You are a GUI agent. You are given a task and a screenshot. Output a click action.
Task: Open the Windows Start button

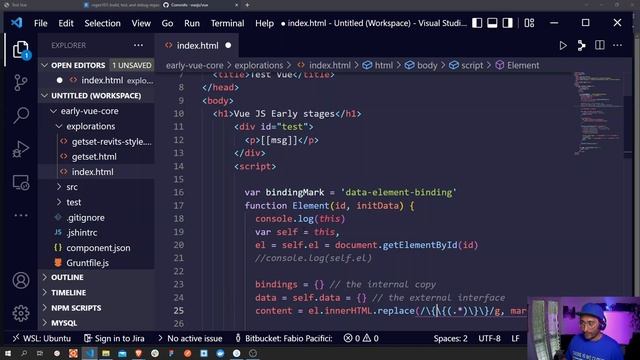[8, 353]
